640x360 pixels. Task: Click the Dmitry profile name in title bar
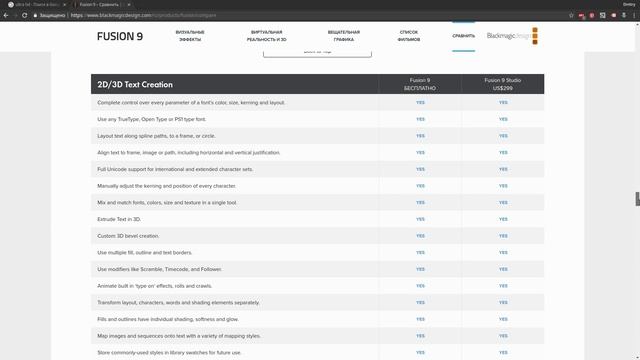pos(629,4)
